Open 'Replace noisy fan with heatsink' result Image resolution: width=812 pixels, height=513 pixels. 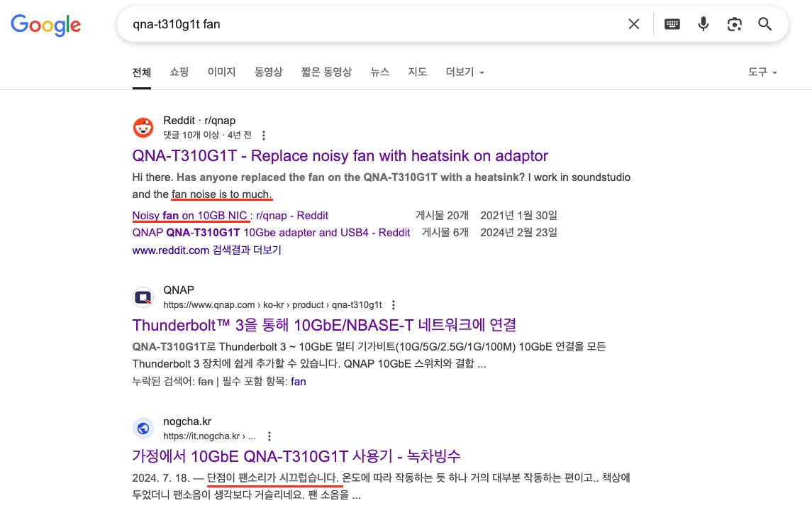coord(340,156)
